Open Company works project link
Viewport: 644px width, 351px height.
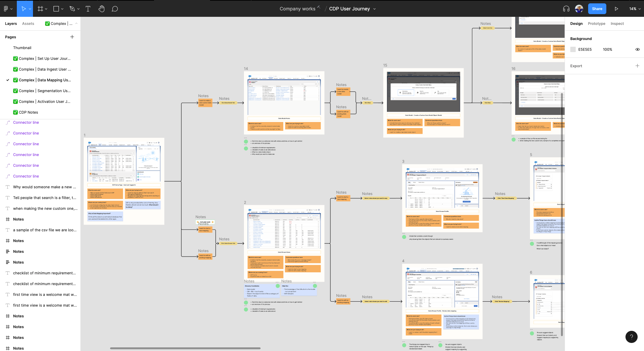coord(297,9)
